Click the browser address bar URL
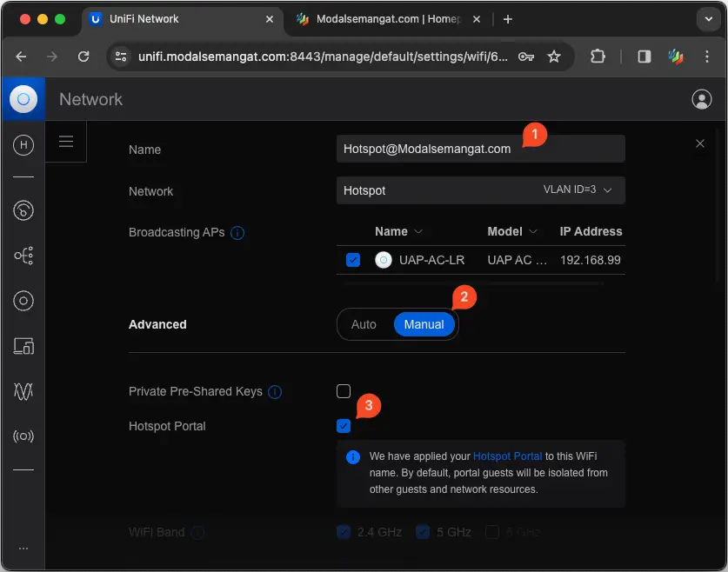The image size is (728, 572). (x=323, y=57)
